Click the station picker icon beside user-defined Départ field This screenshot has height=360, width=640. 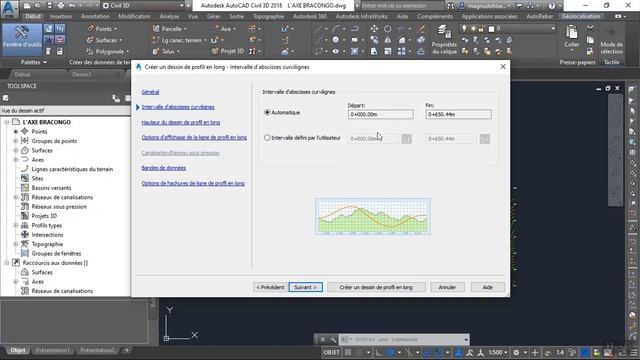[407, 139]
